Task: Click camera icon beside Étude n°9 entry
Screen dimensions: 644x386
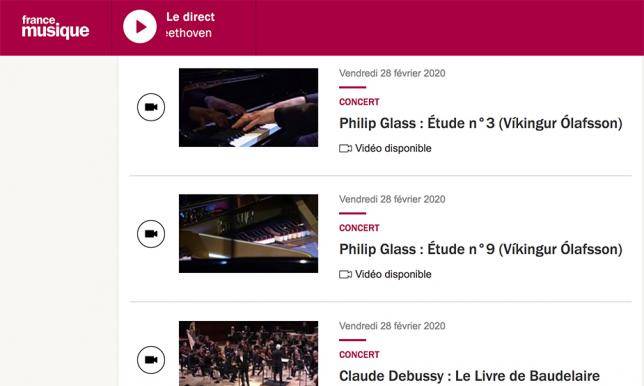Action: (x=151, y=234)
